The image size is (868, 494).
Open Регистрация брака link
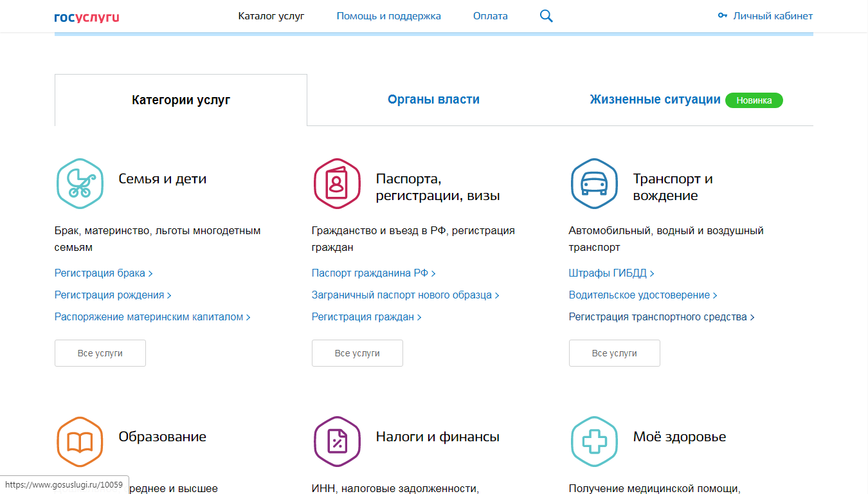tap(104, 273)
